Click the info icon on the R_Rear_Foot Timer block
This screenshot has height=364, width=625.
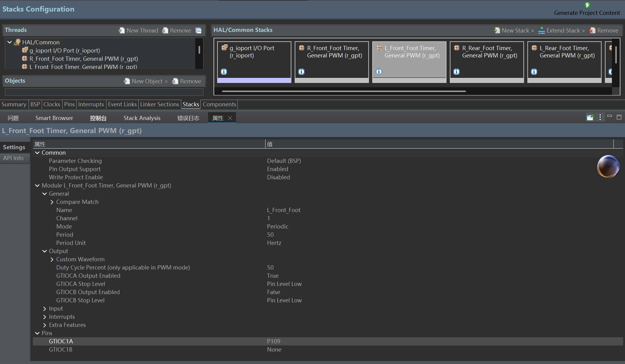[457, 72]
